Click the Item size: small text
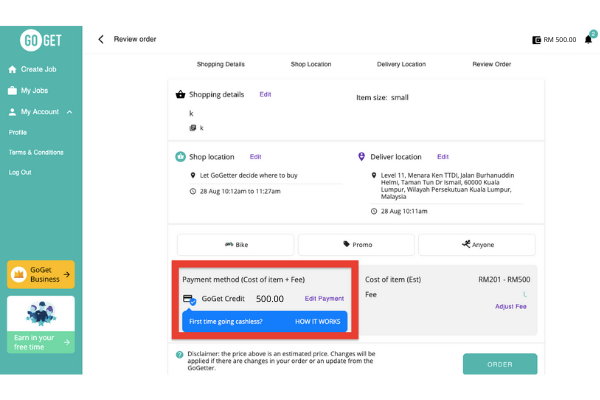This screenshot has width=600, height=400. [382, 98]
